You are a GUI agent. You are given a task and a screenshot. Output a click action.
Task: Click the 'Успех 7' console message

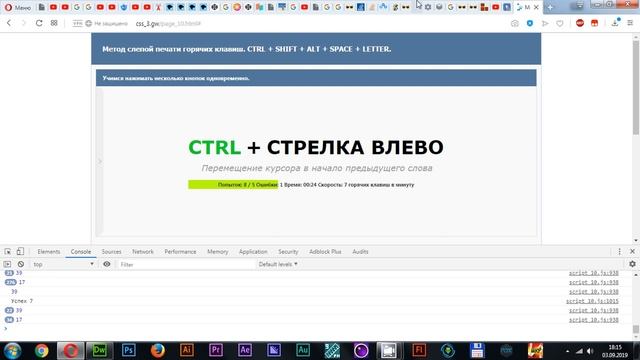22,301
